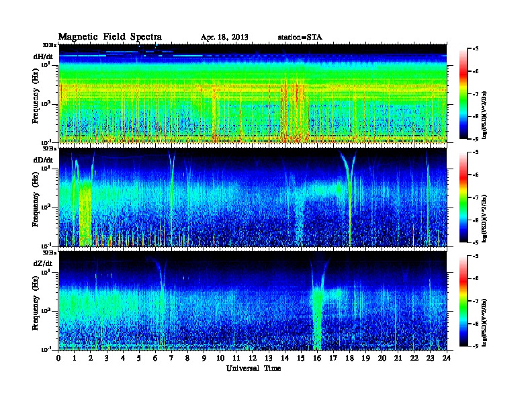The image size is (532, 411).
Task: Click the -7 tick on dD/dt color scale
Action: coord(476,197)
